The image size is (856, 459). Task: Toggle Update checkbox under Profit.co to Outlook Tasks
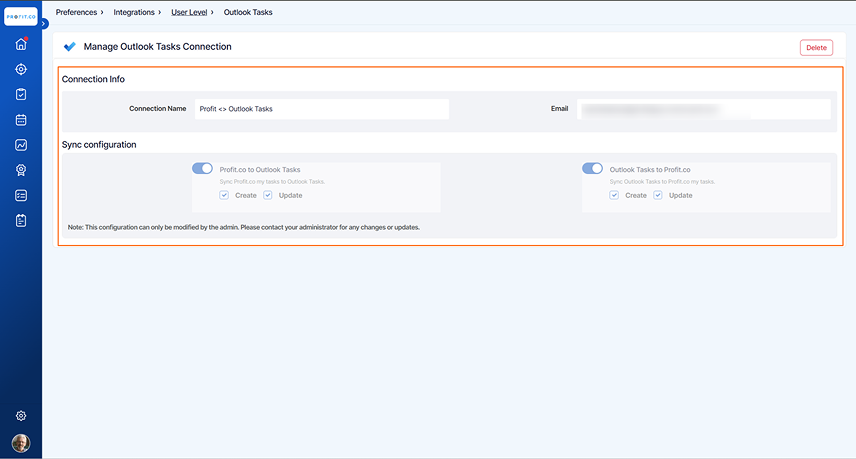click(x=268, y=195)
